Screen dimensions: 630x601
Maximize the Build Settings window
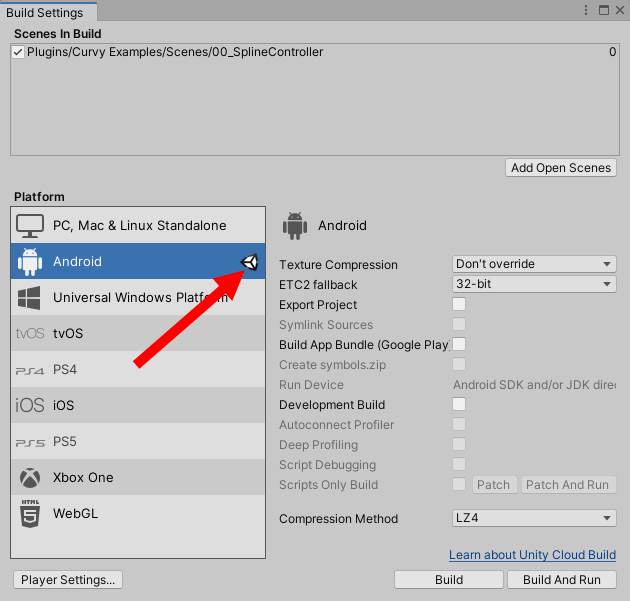click(x=603, y=10)
